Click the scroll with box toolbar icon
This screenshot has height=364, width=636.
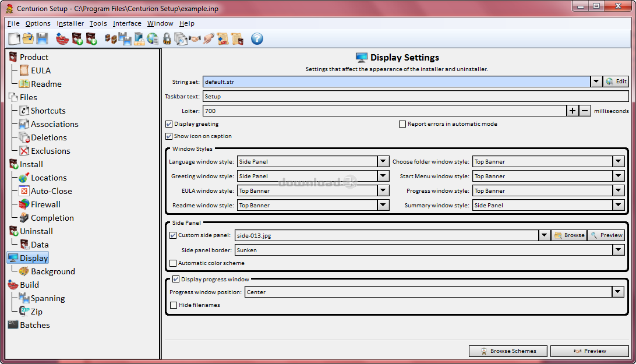pos(237,39)
